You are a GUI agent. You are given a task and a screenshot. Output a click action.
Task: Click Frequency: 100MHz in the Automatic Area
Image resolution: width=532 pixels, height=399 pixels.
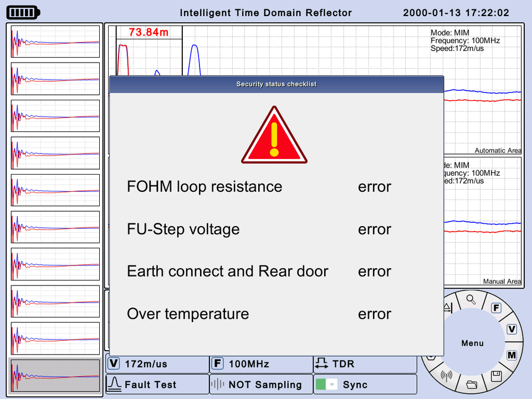(465, 40)
